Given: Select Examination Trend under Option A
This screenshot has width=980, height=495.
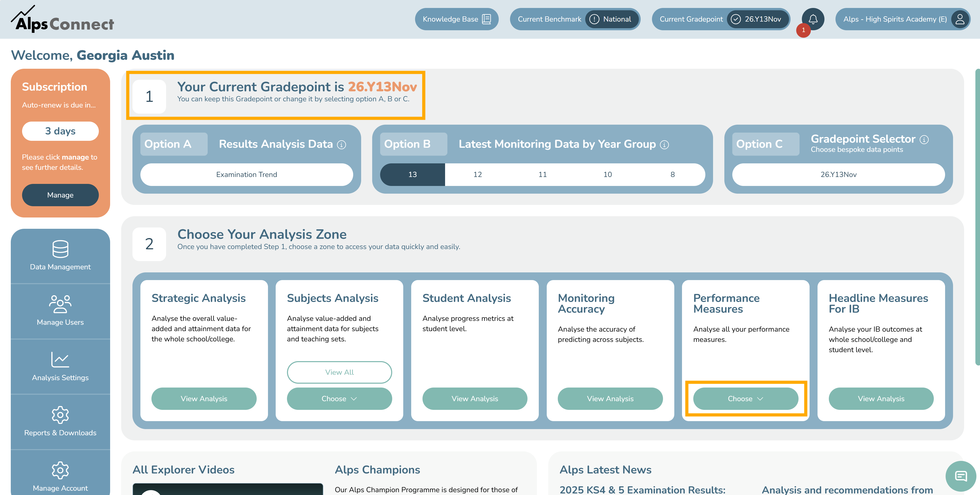Looking at the screenshot, I should 246,174.
